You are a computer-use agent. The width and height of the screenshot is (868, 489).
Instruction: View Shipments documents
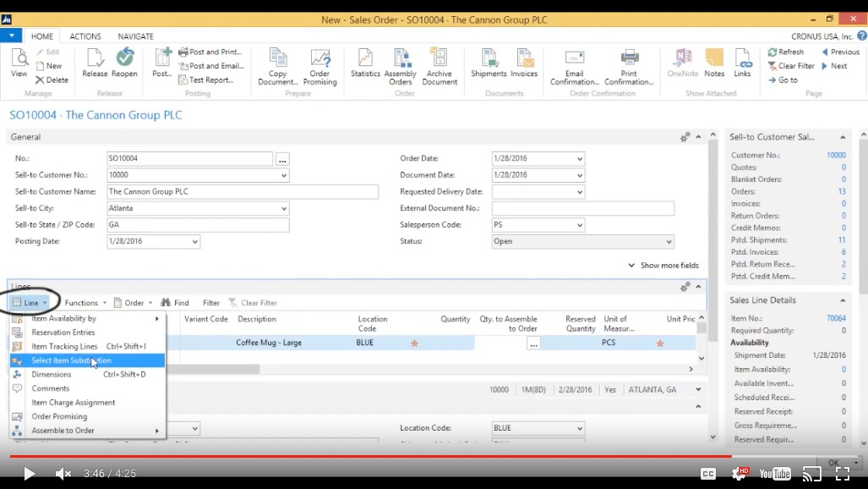click(489, 63)
